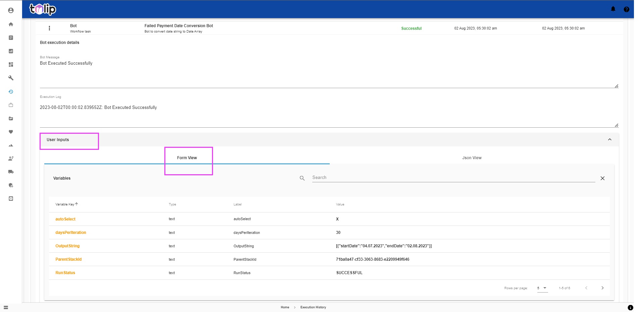644x314 pixels.
Task: Clear the variables search with X
Action: (602, 178)
